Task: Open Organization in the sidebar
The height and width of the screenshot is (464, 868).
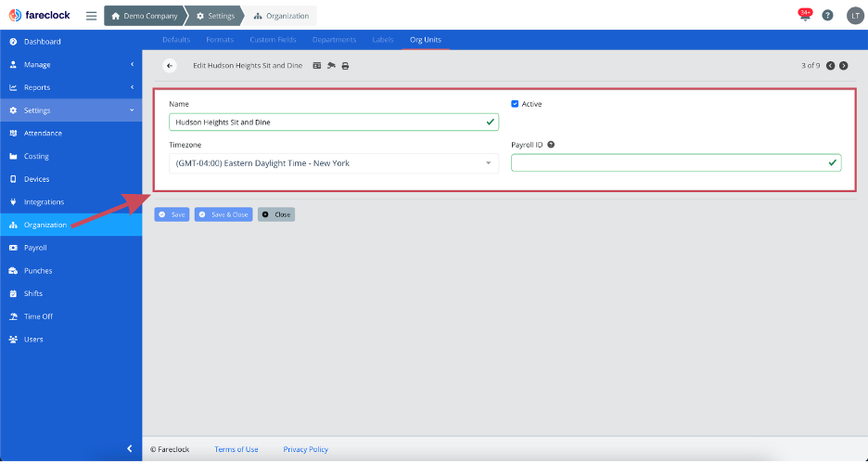Action: click(x=70, y=225)
